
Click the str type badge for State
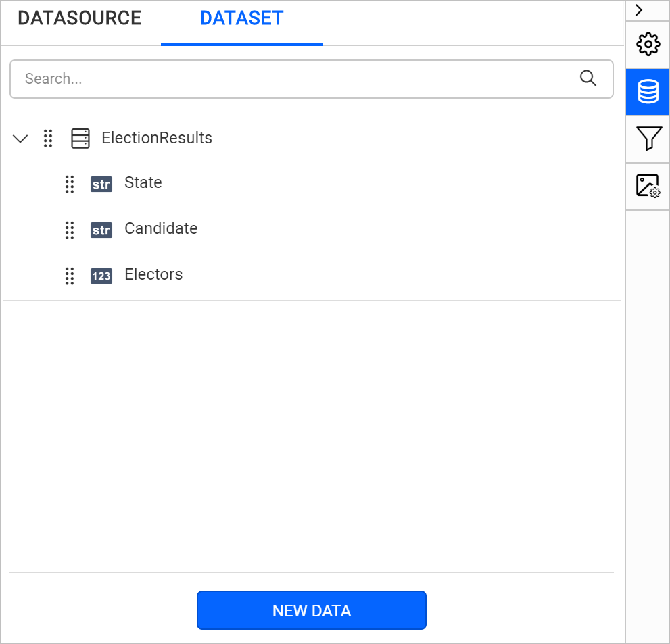click(x=101, y=184)
